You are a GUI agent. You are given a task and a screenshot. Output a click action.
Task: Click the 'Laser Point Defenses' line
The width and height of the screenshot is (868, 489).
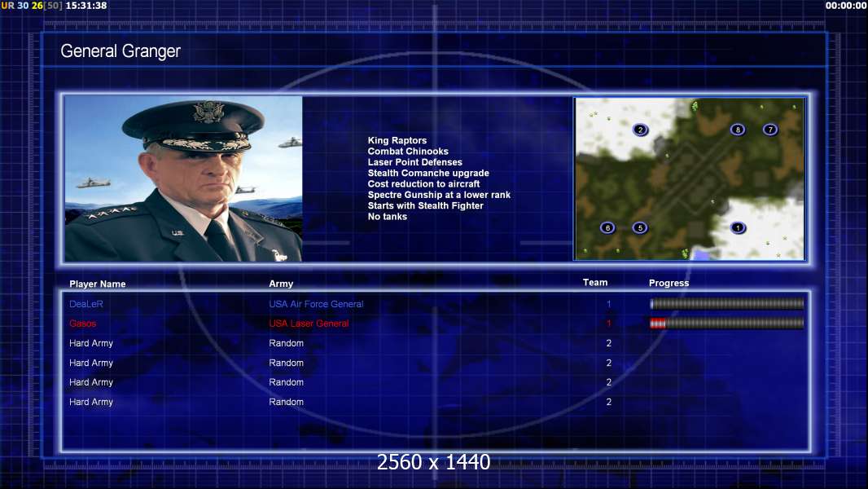pyautogui.click(x=414, y=162)
